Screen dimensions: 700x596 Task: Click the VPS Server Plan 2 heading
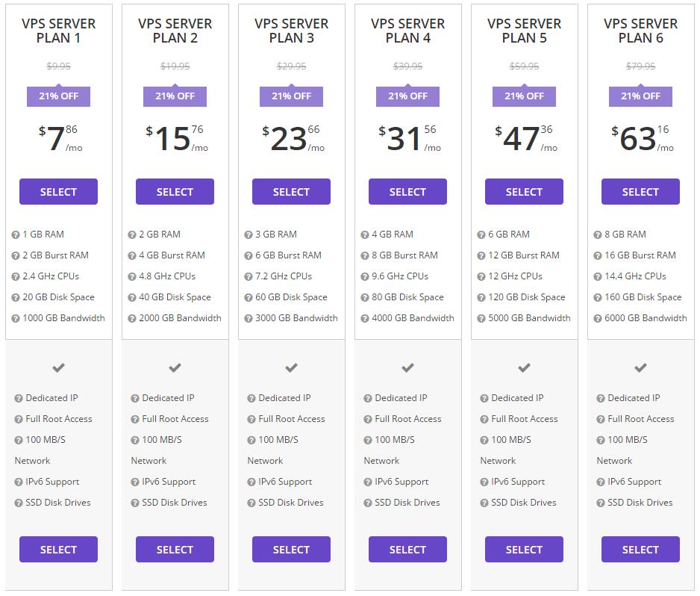pos(175,31)
